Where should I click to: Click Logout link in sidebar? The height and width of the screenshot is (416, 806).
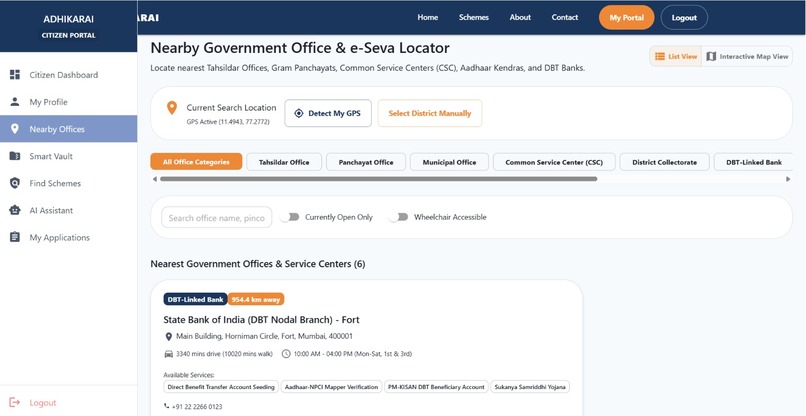click(43, 403)
